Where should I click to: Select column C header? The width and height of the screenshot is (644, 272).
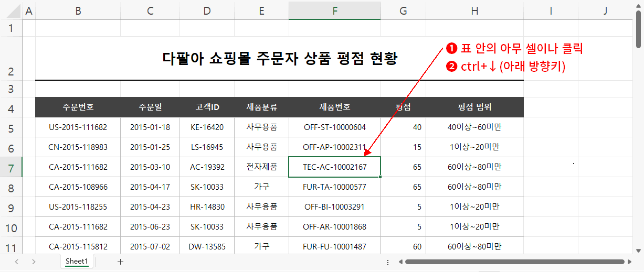pos(150,10)
